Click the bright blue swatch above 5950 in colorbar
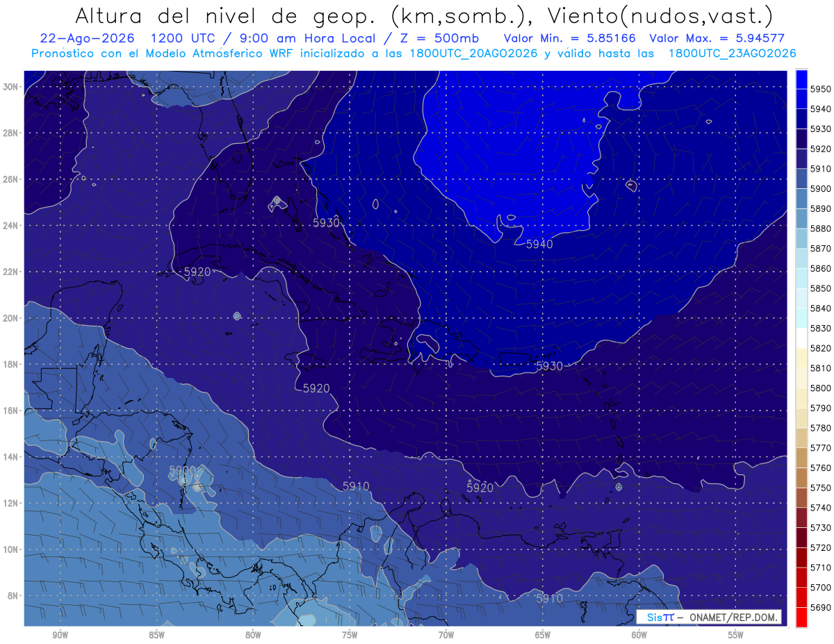 (x=801, y=79)
